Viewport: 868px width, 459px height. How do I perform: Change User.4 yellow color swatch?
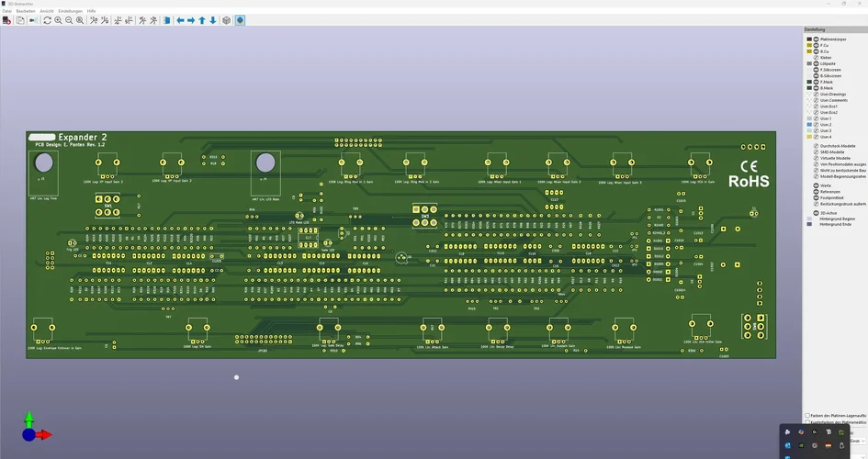coord(809,137)
